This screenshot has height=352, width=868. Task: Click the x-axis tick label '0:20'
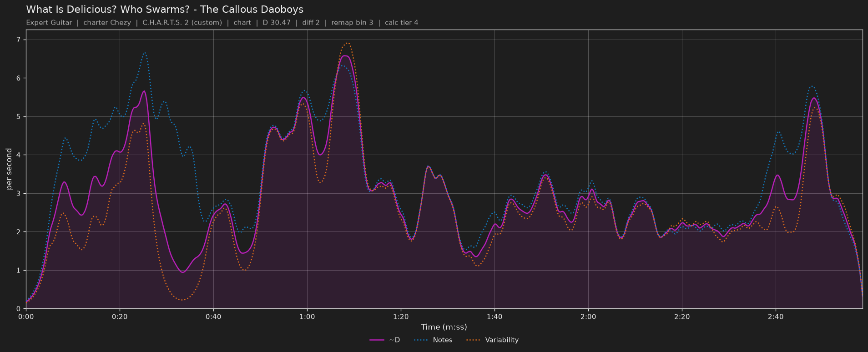point(120,317)
